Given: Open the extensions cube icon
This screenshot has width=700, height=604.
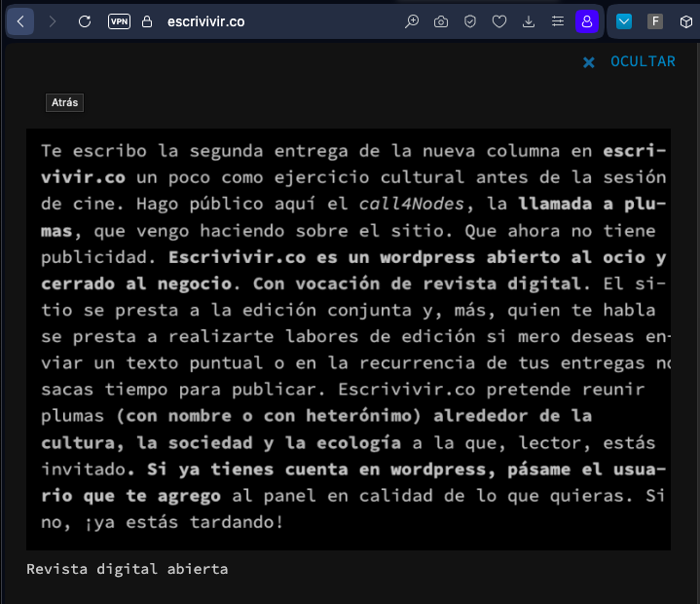Looking at the screenshot, I should [685, 21].
